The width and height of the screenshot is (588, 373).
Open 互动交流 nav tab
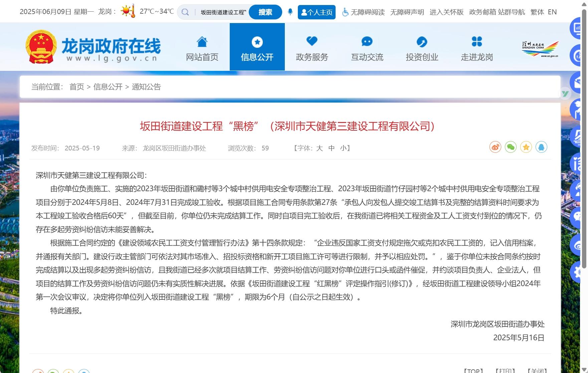[367, 47]
